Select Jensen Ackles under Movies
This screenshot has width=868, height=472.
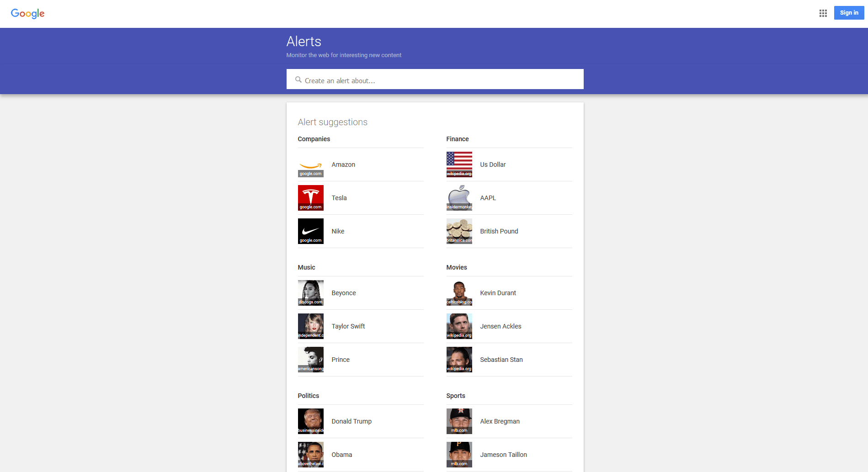click(x=501, y=326)
